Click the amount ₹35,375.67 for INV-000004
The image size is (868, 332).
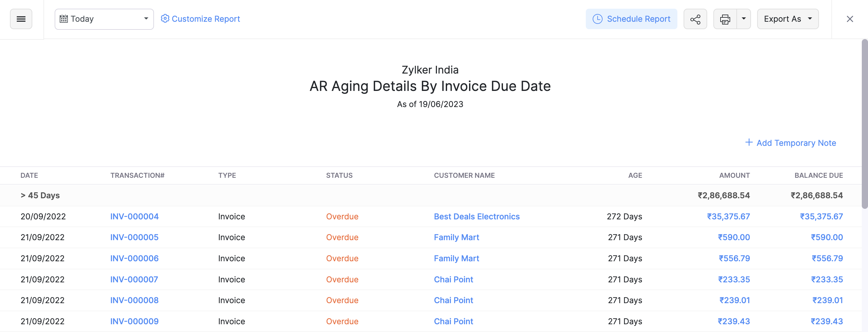click(729, 217)
